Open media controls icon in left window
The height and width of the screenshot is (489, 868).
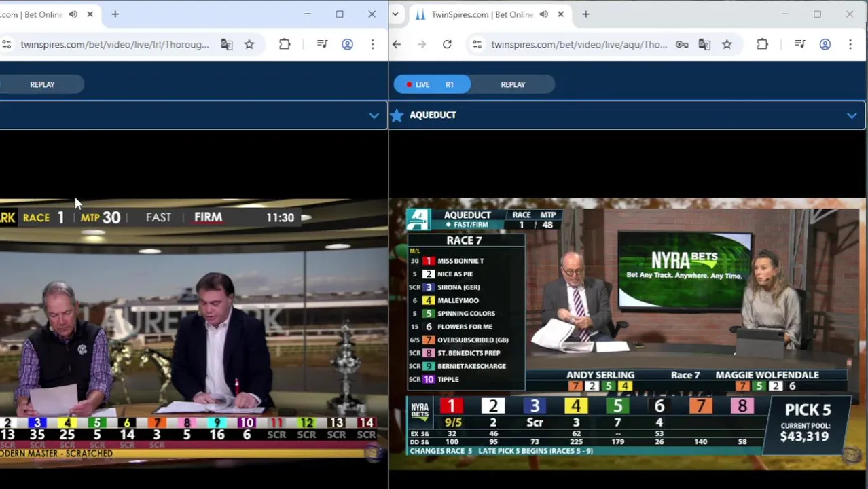click(x=322, y=44)
